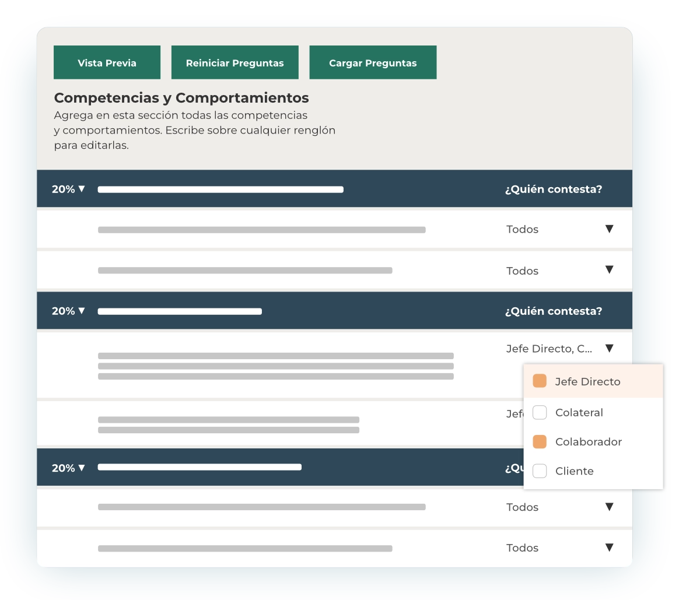This screenshot has height=600, width=700.
Task: Edit the two-line behavior text in second competency
Action: coord(228,424)
